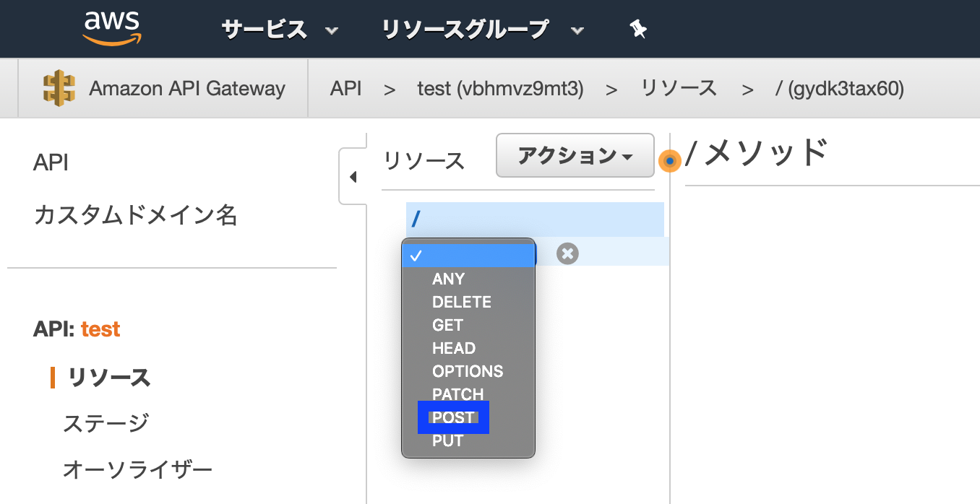Image resolution: width=980 pixels, height=504 pixels.
Task: Open オーソライザー in the sidebar
Action: pos(138,470)
